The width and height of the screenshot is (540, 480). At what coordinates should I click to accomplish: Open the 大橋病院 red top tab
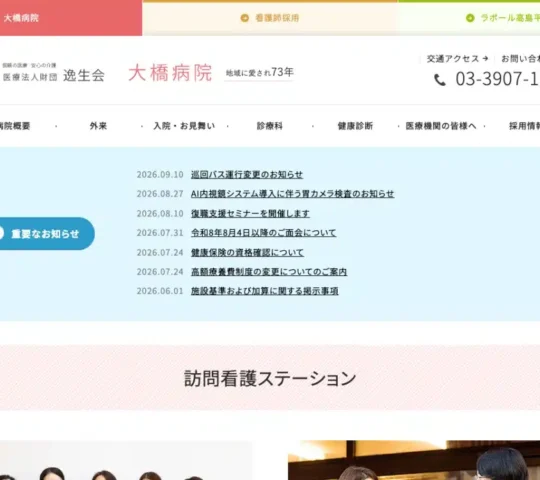point(71,18)
